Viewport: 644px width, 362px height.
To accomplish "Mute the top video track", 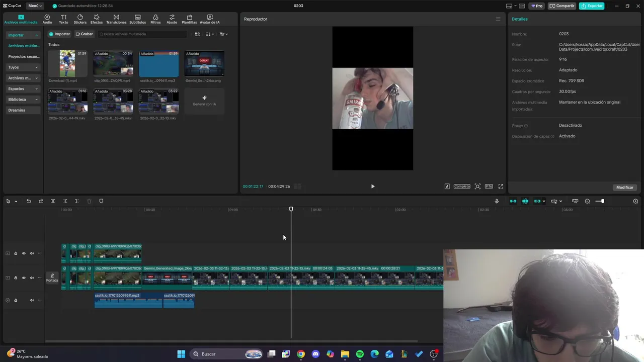I will [x=32, y=253].
